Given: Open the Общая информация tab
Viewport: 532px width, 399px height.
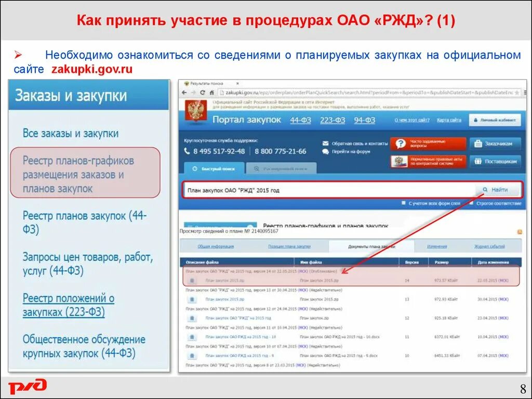Looking at the screenshot, I should pos(216,246).
